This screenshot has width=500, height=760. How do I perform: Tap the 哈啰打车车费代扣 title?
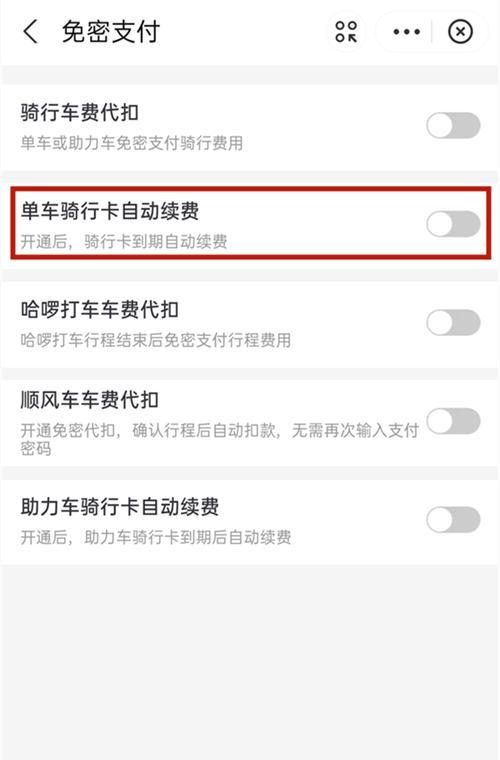pyautogui.click(x=99, y=310)
